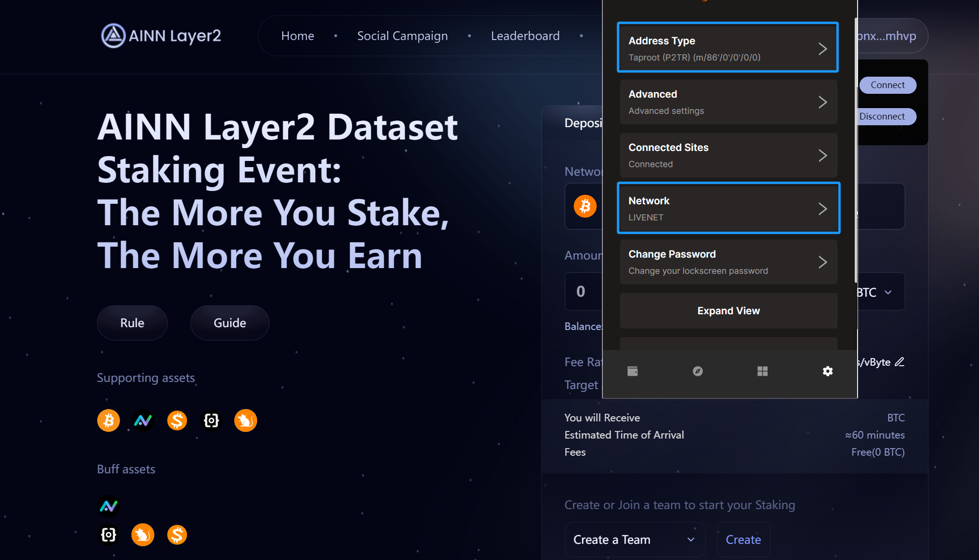Go to the Home nav item
Image resolution: width=979 pixels, height=560 pixels.
[298, 36]
